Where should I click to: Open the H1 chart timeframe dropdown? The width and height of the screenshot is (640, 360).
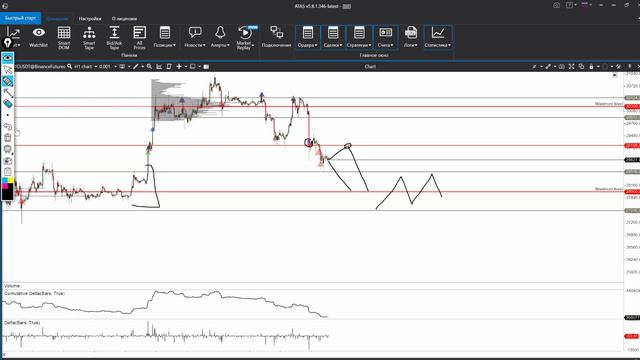coord(86,66)
